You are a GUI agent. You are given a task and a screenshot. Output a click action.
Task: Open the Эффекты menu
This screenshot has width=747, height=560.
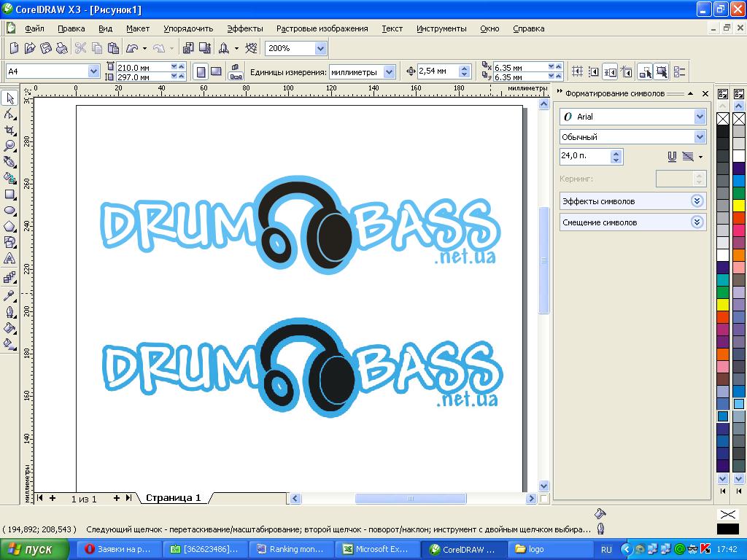point(244,28)
